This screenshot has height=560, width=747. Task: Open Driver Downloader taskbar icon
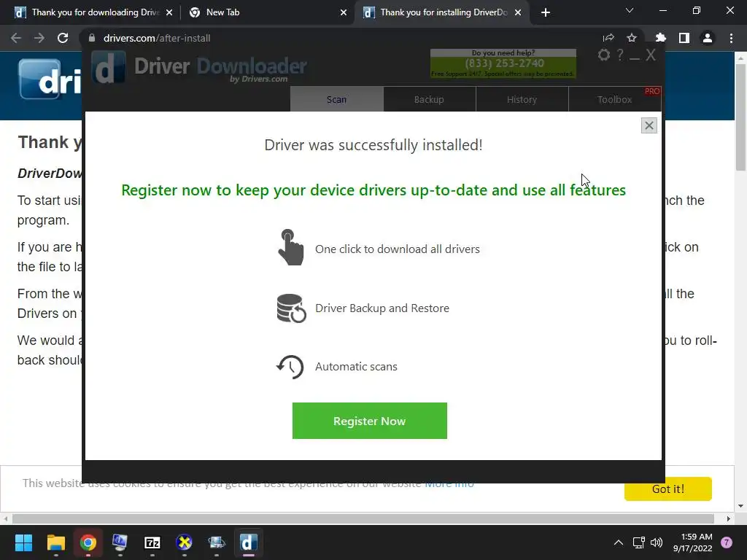pos(248,542)
